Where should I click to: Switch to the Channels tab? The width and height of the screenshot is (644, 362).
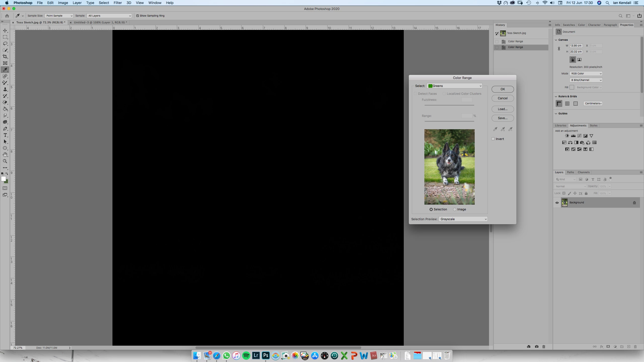583,172
